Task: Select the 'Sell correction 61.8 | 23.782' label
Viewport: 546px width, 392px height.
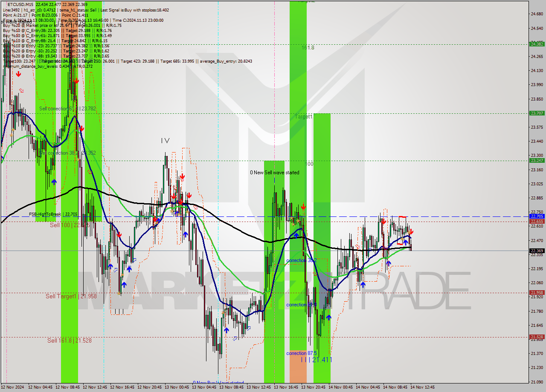Action: [67, 109]
